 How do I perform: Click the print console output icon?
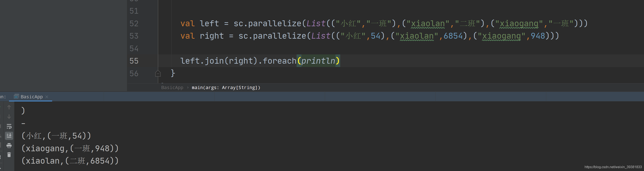coord(9,145)
